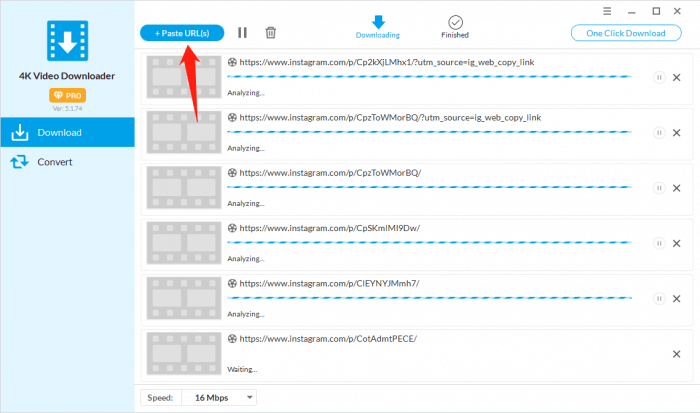700x413 pixels.
Task: Pause the CIEYNYJMmh7 download
Action: [x=658, y=298]
